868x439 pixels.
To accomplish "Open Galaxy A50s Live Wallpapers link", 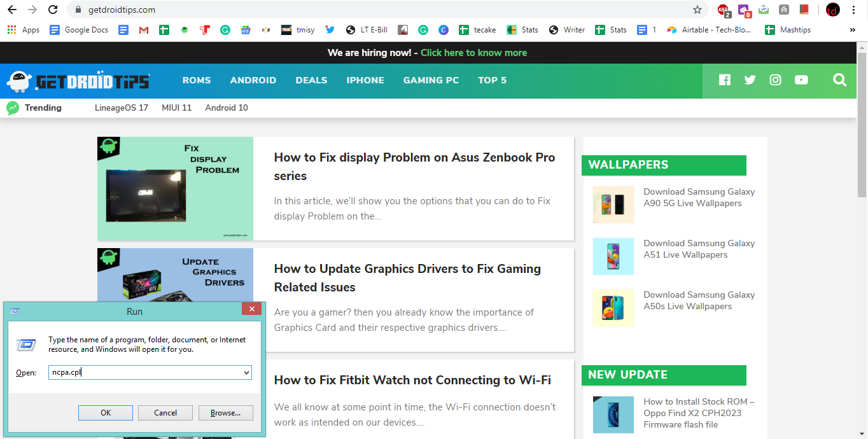I will [x=699, y=300].
